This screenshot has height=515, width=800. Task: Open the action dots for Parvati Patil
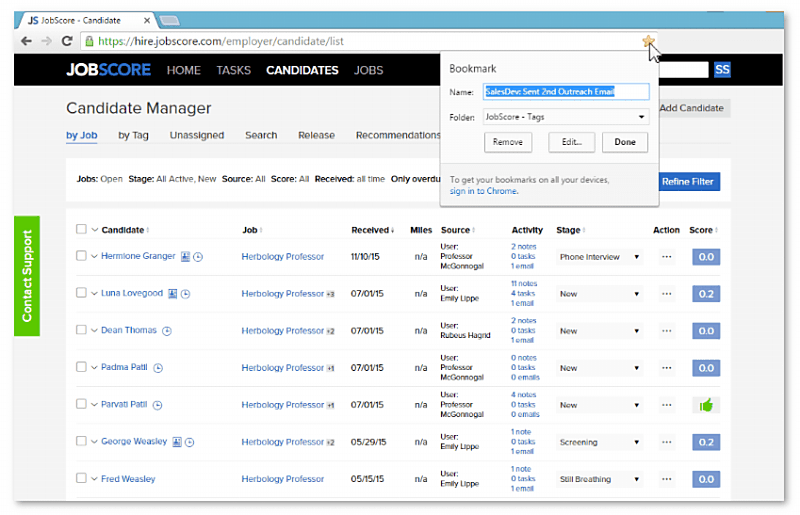(x=666, y=405)
